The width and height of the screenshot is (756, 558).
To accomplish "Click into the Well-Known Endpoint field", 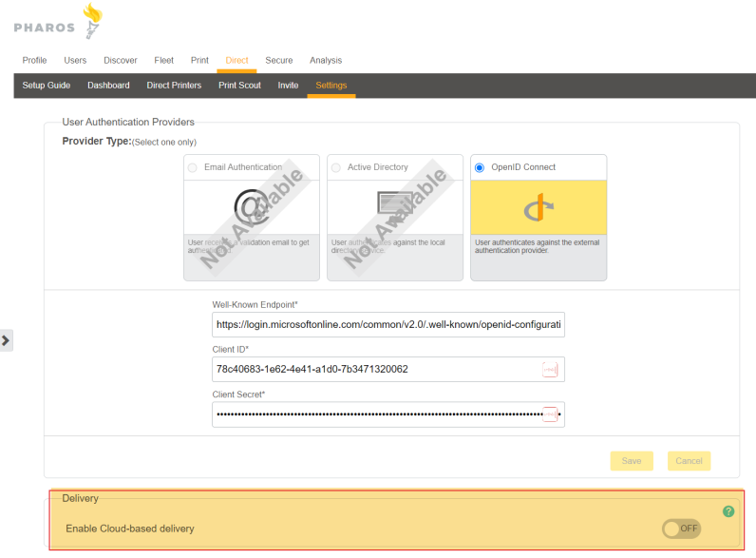I will (x=387, y=325).
